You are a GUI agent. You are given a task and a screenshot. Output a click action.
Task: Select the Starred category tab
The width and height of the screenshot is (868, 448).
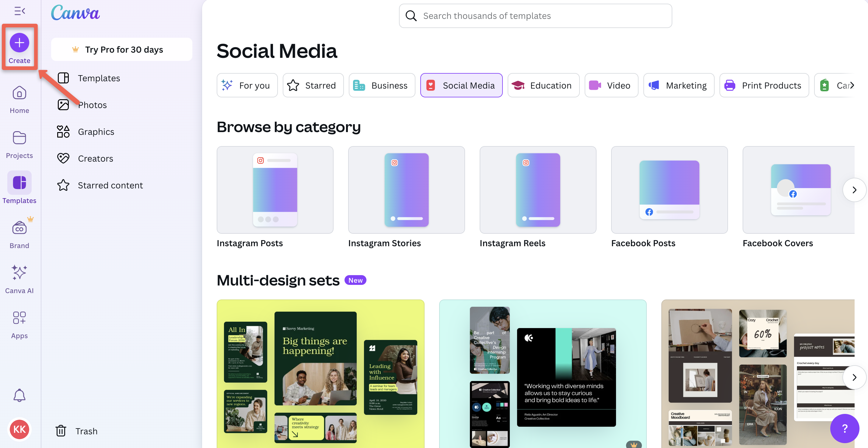(x=313, y=85)
